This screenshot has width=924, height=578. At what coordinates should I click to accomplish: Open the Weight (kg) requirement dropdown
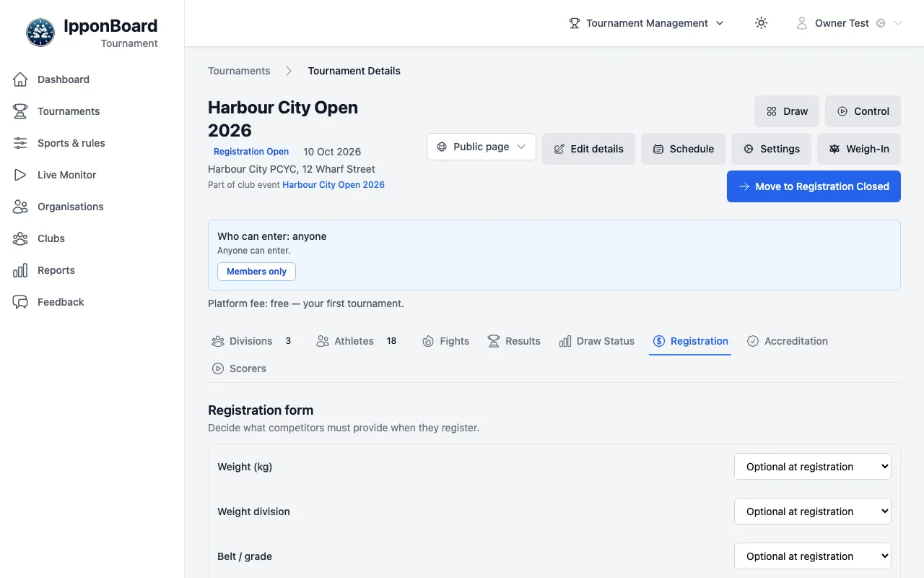(813, 467)
